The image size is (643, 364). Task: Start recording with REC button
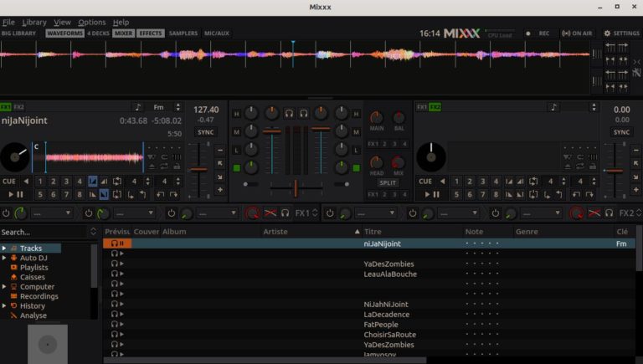539,33
